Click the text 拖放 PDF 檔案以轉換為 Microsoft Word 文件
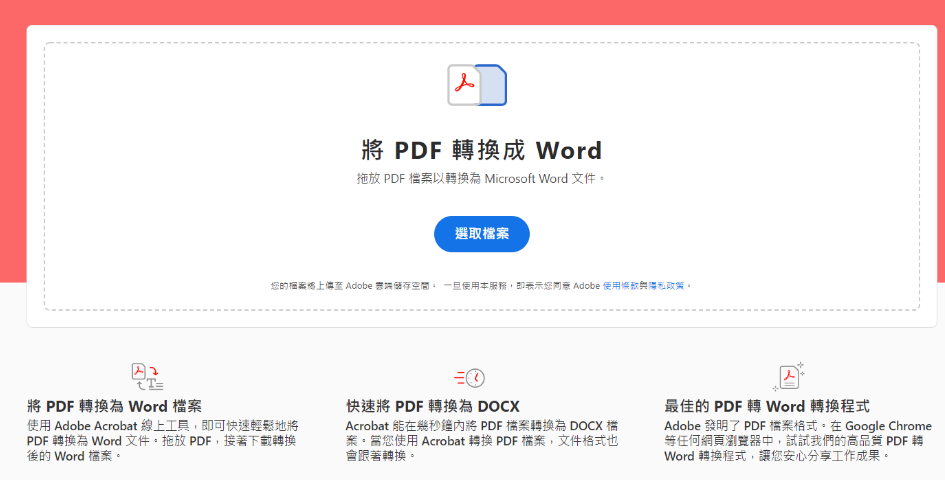This screenshot has width=945, height=480. [480, 178]
